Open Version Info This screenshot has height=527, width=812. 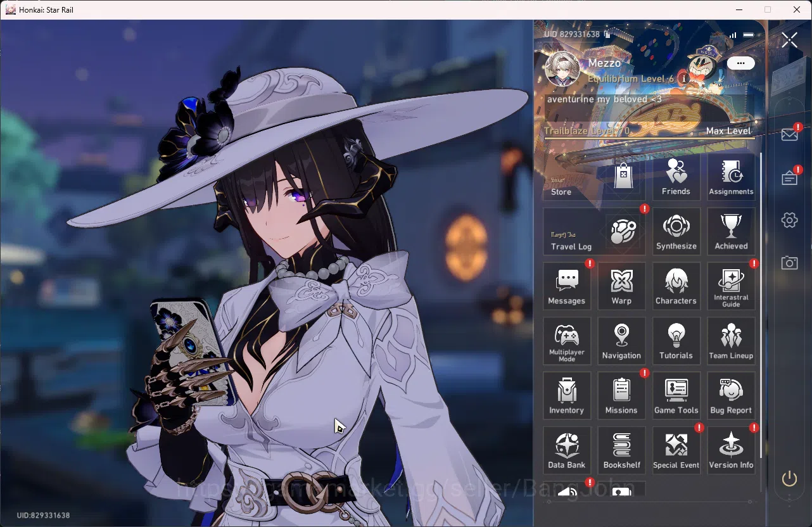[731, 450]
